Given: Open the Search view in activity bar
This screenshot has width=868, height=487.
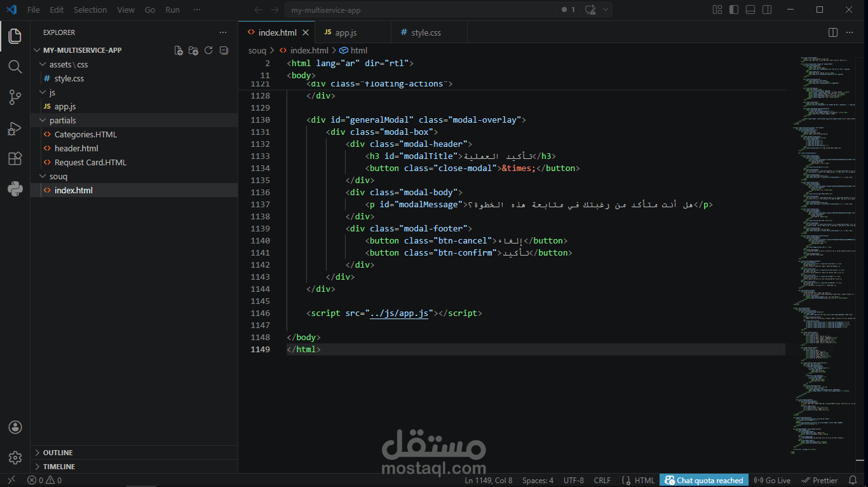Looking at the screenshot, I should click(15, 67).
